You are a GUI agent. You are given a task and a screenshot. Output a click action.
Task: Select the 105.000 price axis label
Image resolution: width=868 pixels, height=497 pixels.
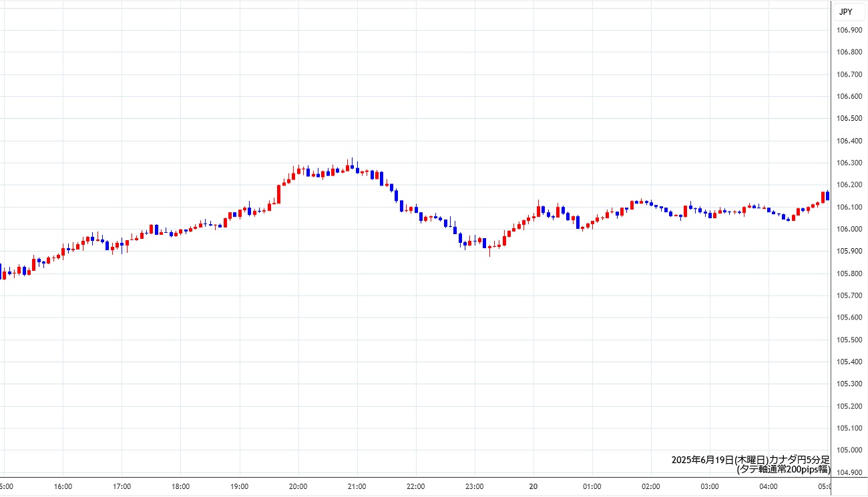849,450
